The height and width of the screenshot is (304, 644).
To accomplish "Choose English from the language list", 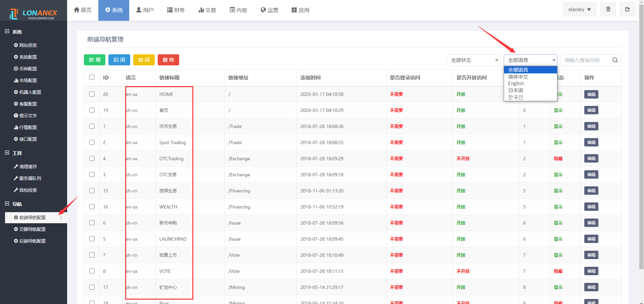I will pyautogui.click(x=516, y=83).
